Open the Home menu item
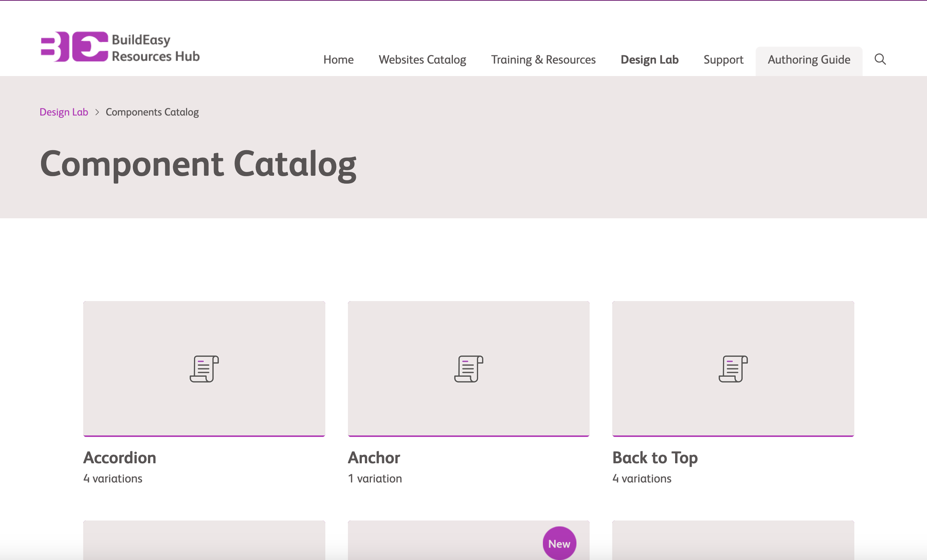927x560 pixels. (x=338, y=60)
